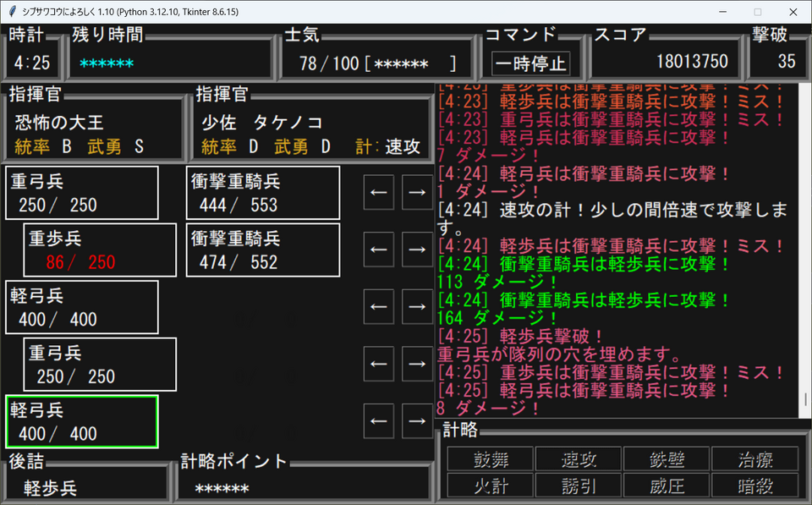
Task: Click the right arrow beside 衝撃重騎兵 444/553
Action: pyautogui.click(x=416, y=192)
